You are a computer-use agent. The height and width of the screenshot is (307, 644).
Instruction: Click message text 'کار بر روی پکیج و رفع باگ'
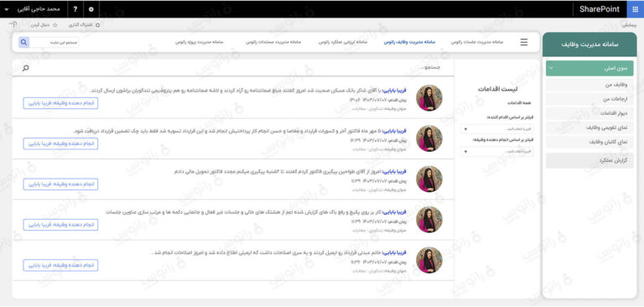(243, 212)
